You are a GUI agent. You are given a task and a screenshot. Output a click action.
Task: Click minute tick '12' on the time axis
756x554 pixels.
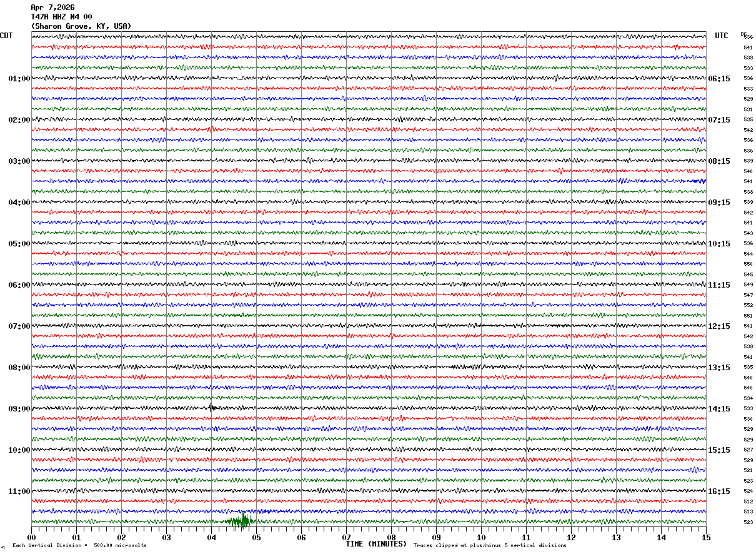(x=571, y=537)
